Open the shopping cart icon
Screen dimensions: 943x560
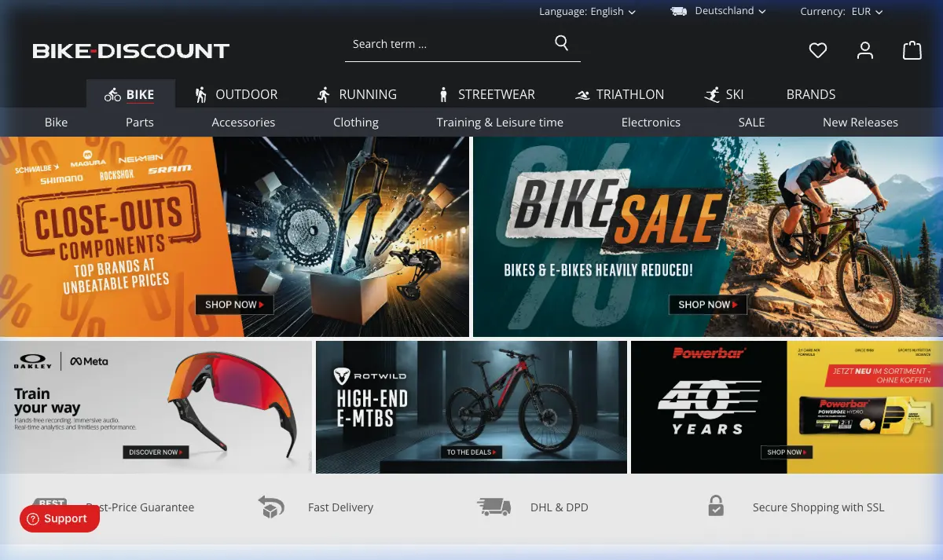[912, 51]
